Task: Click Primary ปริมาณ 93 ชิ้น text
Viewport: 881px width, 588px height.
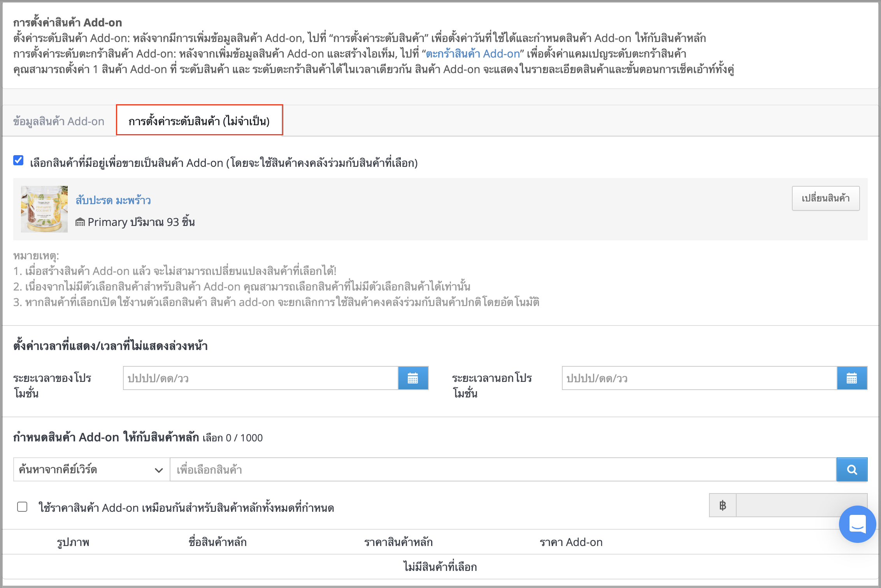Action: [141, 222]
